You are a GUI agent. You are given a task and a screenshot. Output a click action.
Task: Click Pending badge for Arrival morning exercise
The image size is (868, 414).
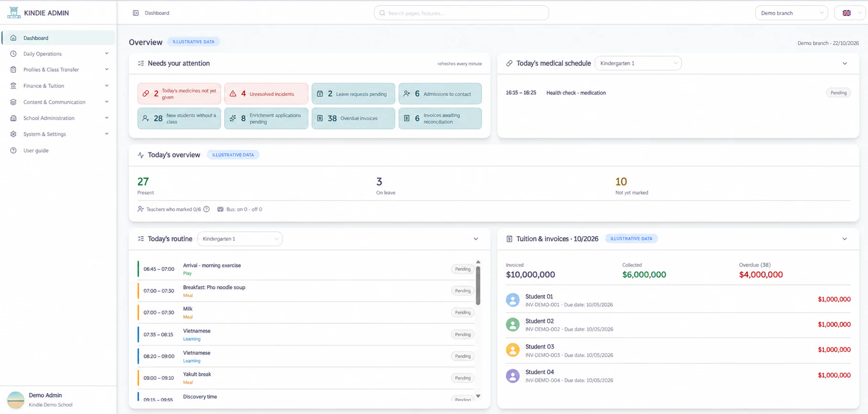[463, 269]
